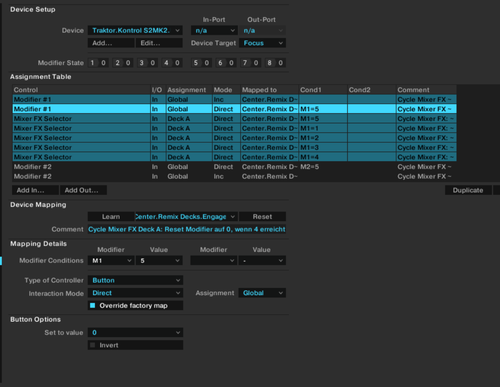Select the Modifier #1 Direct M1=5 row
This screenshot has width=500, height=387.
tap(234, 109)
